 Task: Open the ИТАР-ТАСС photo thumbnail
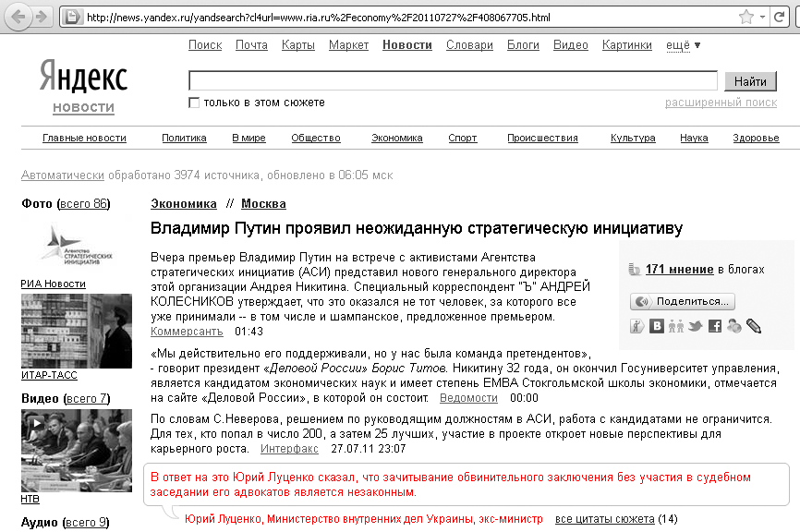pos(63,331)
